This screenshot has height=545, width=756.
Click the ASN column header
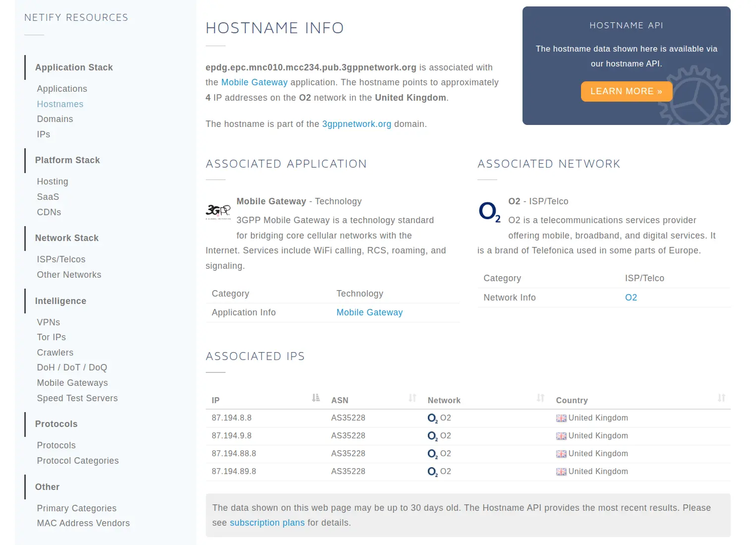tap(340, 400)
